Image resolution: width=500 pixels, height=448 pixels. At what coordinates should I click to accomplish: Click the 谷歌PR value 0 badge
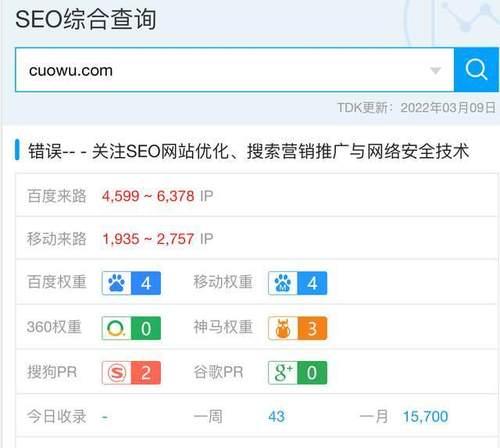click(312, 373)
